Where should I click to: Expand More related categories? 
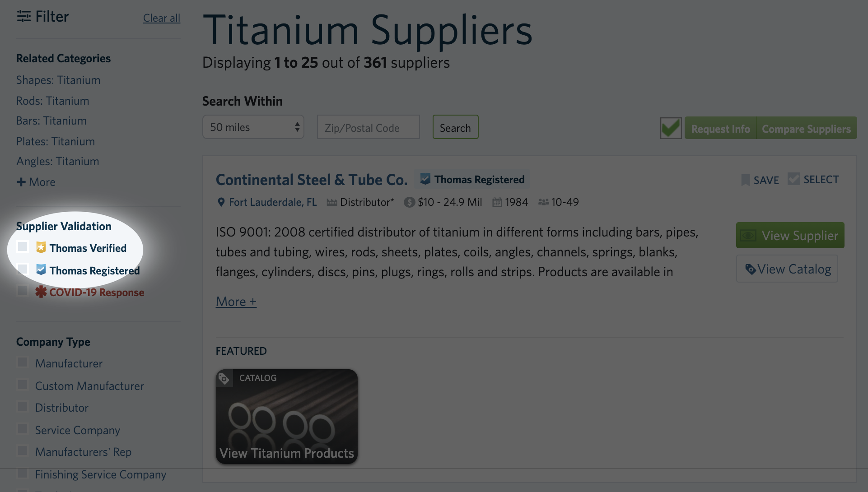click(36, 182)
